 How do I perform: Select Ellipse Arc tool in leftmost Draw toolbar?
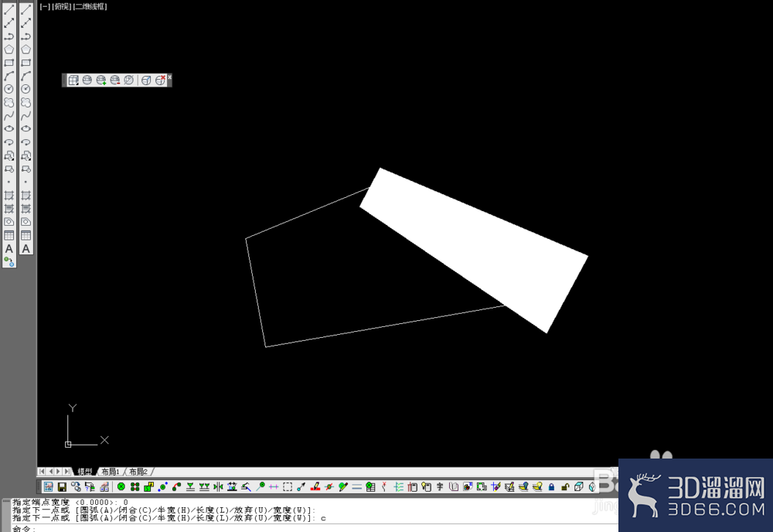coord(9,142)
